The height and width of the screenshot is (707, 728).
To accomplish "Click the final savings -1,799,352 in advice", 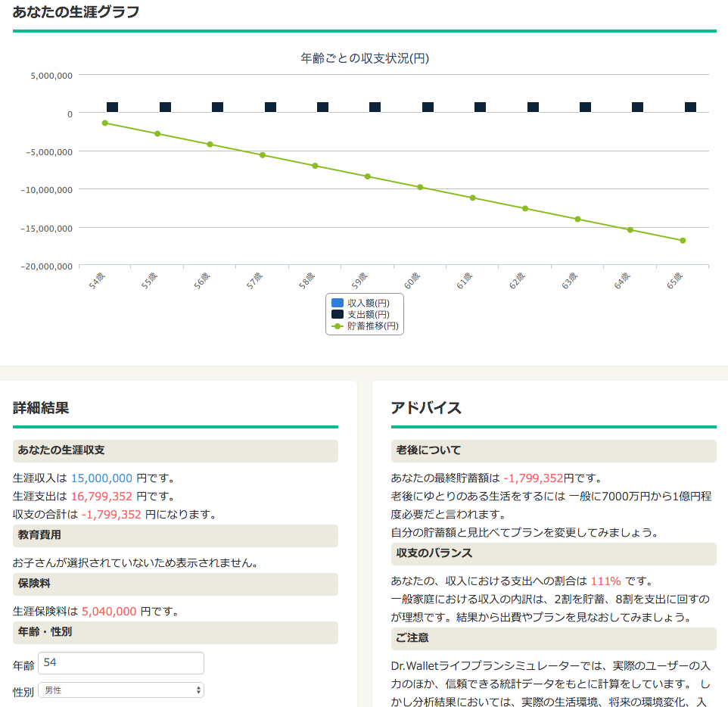I will (x=534, y=478).
